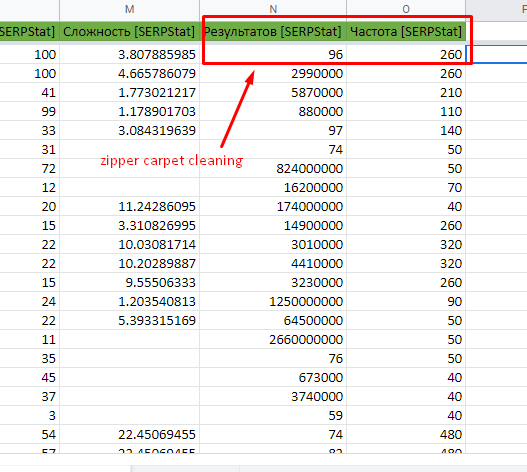
Task: Select results cell containing 673000
Action: 273,377
